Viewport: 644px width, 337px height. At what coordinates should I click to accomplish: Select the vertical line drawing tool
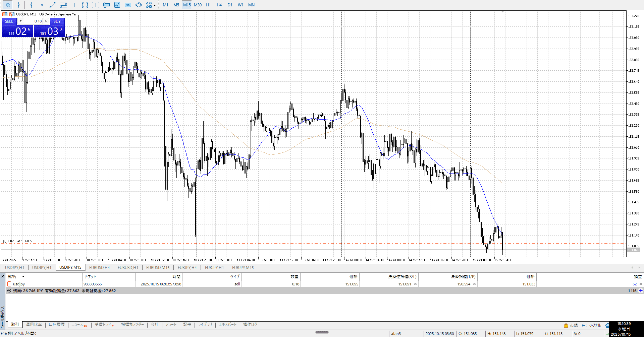click(31, 5)
